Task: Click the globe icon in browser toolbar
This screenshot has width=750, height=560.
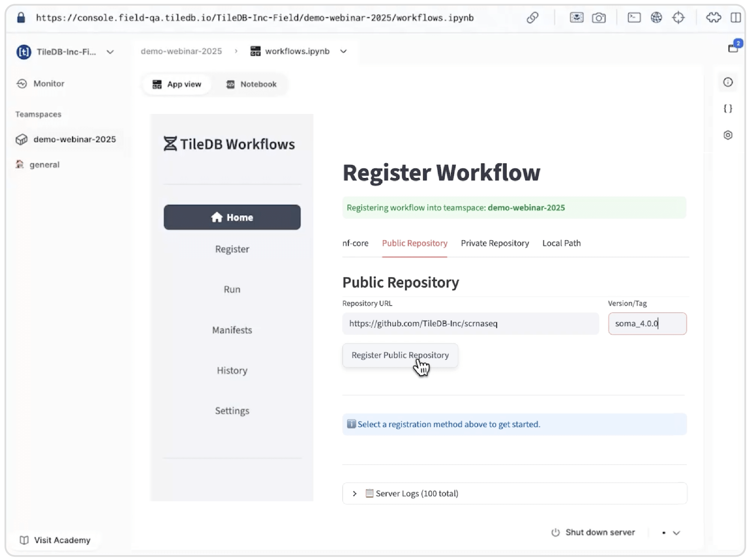Action: click(656, 17)
